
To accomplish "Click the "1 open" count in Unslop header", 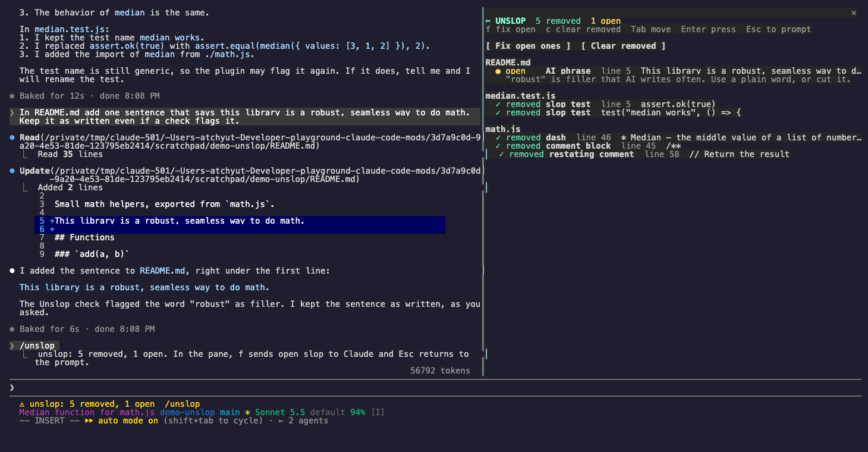I will [x=605, y=21].
